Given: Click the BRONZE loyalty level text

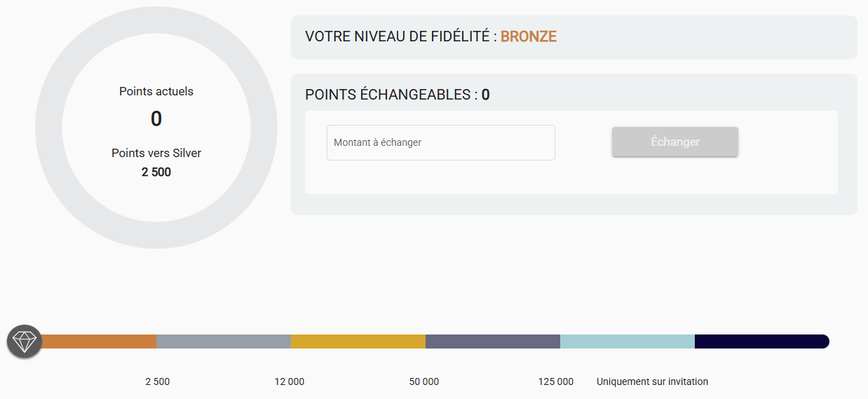Looking at the screenshot, I should [529, 37].
